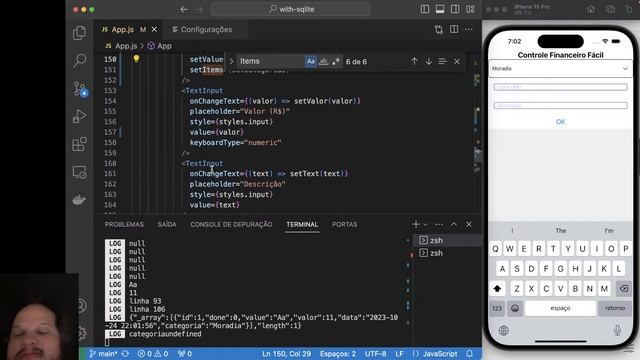Screen dimensions: 640x360
Task: Toggle the secondary side bar layout icon
Action: [455, 9]
